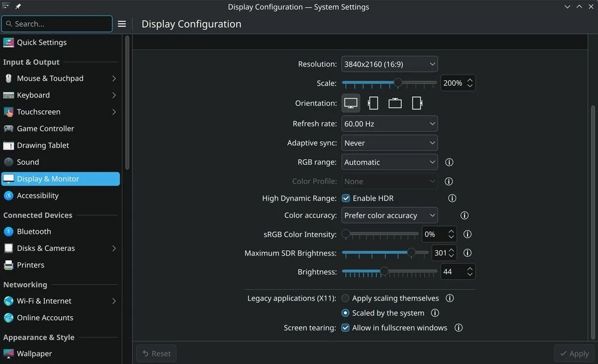
Task: Expand Mouse & Touchpad submenu arrow
Action: 114,78
